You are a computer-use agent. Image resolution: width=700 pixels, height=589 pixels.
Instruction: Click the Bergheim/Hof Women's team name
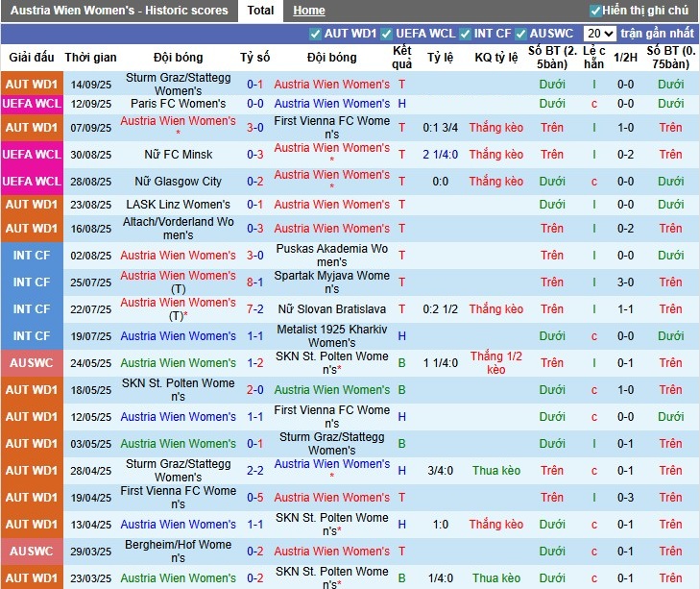pyautogui.click(x=178, y=552)
